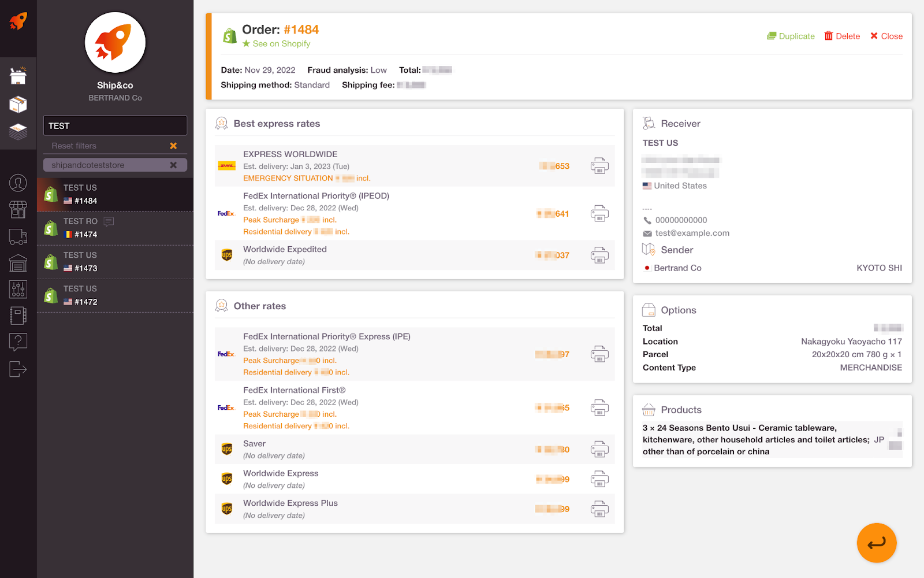Screen dimensions: 924x578
Task: Print label for UPS Worldwide Expedited
Action: [x=599, y=255]
